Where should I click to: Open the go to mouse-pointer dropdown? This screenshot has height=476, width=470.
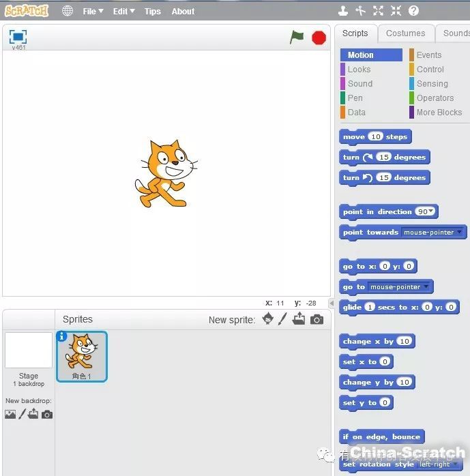tap(426, 287)
